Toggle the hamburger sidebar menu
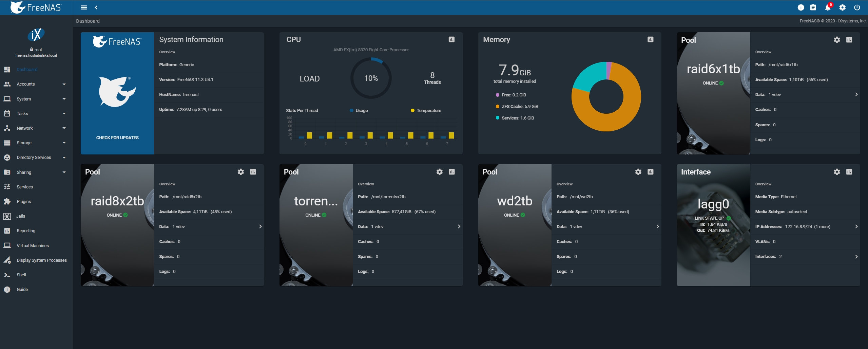868x349 pixels. click(84, 7)
